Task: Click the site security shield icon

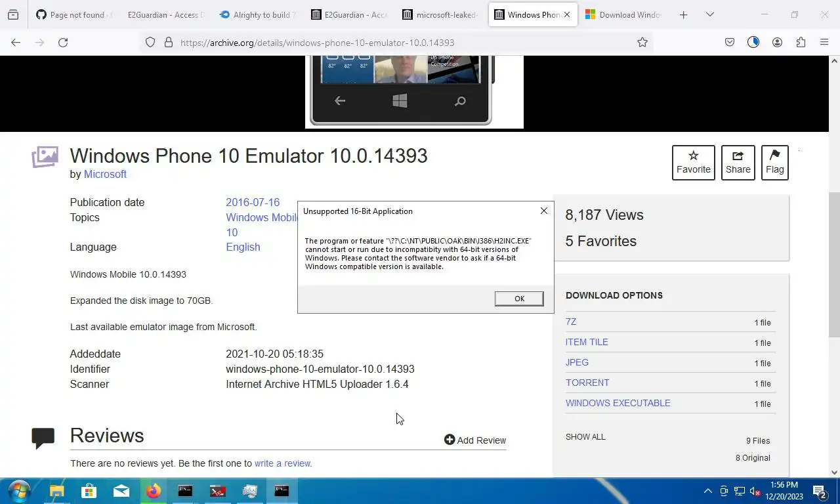Action: coord(150,42)
